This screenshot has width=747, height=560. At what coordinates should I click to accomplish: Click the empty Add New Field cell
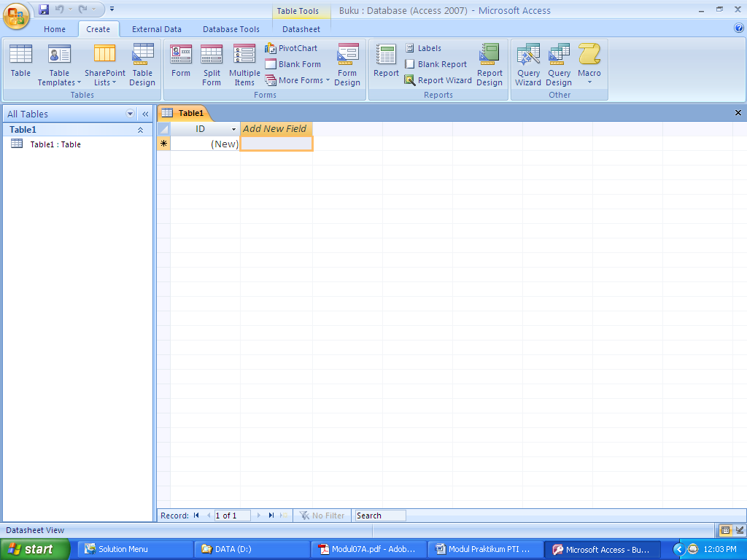276,144
